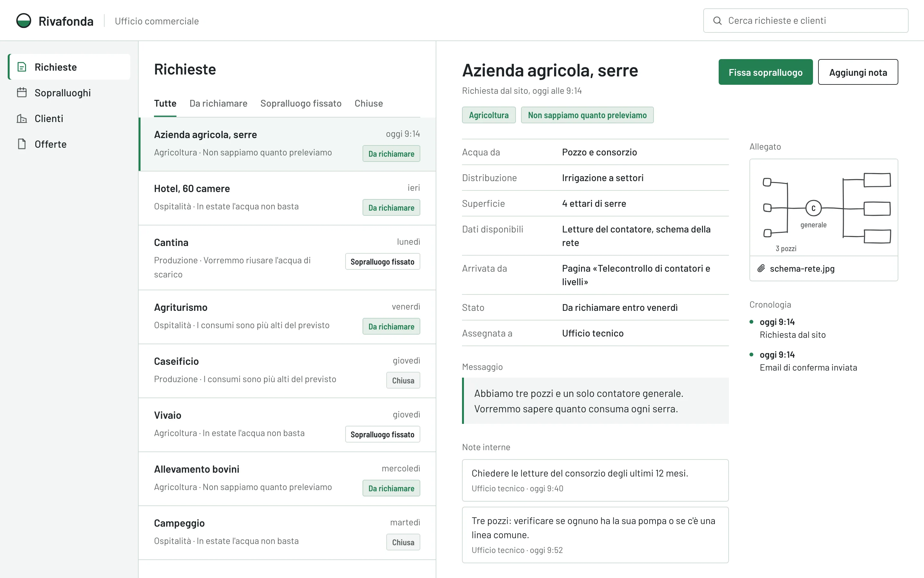924x578 pixels.
Task: Switch to the Da richiamare tab
Action: click(218, 103)
